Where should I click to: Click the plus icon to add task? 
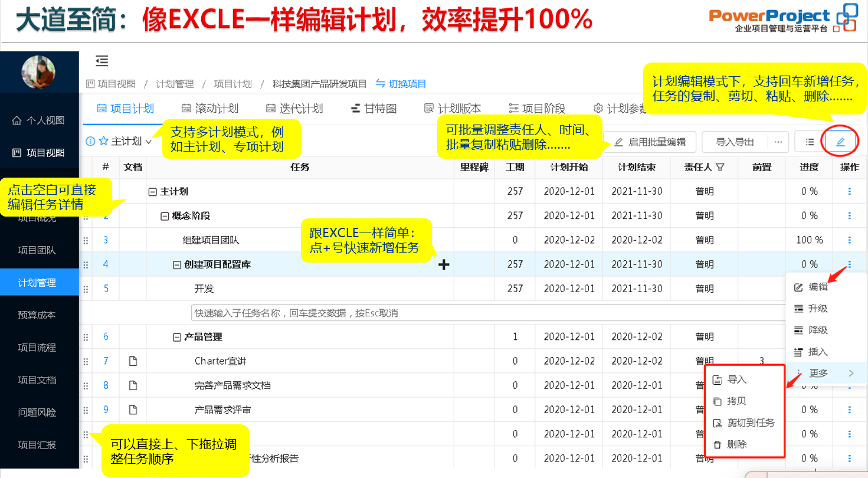[444, 265]
